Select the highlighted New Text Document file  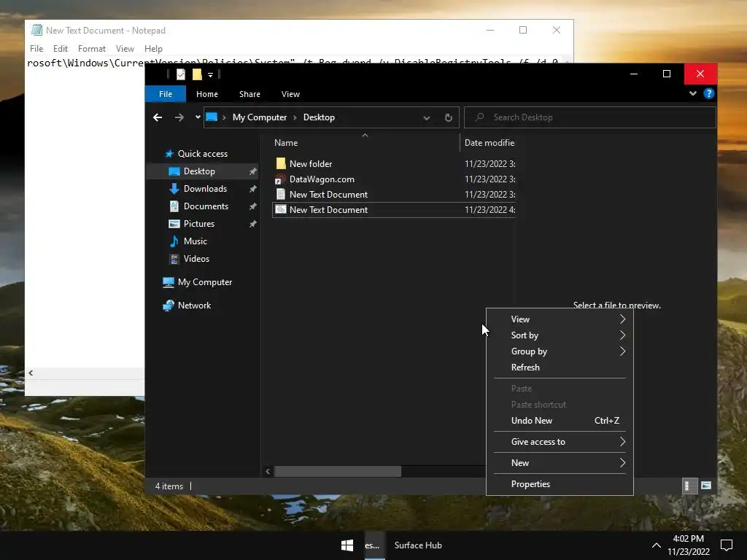[393, 210]
